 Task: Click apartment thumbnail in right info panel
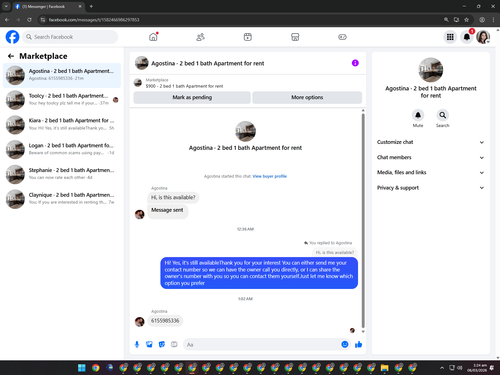[430, 70]
